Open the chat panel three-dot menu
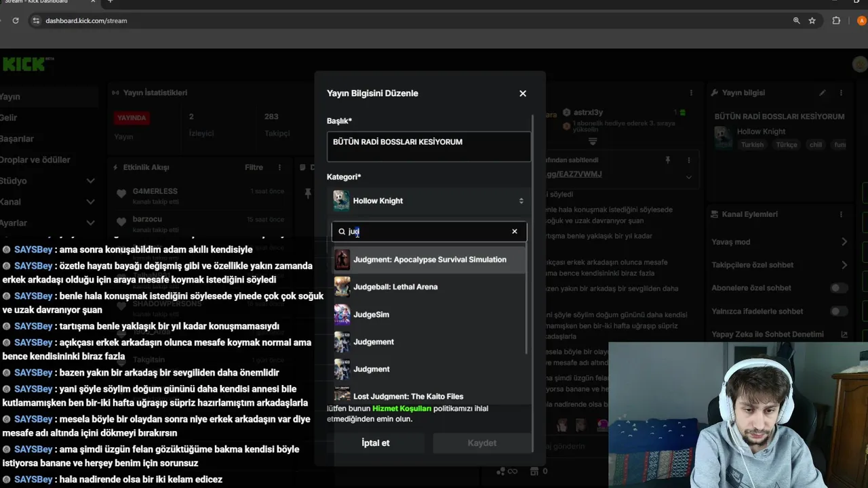This screenshot has height=488, width=868. [691, 93]
